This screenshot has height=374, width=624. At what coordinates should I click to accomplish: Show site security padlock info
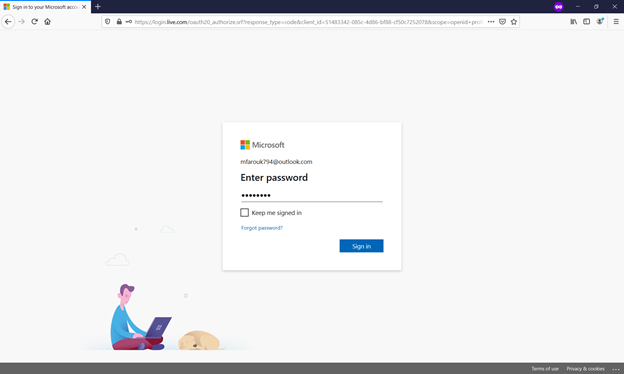click(x=119, y=21)
